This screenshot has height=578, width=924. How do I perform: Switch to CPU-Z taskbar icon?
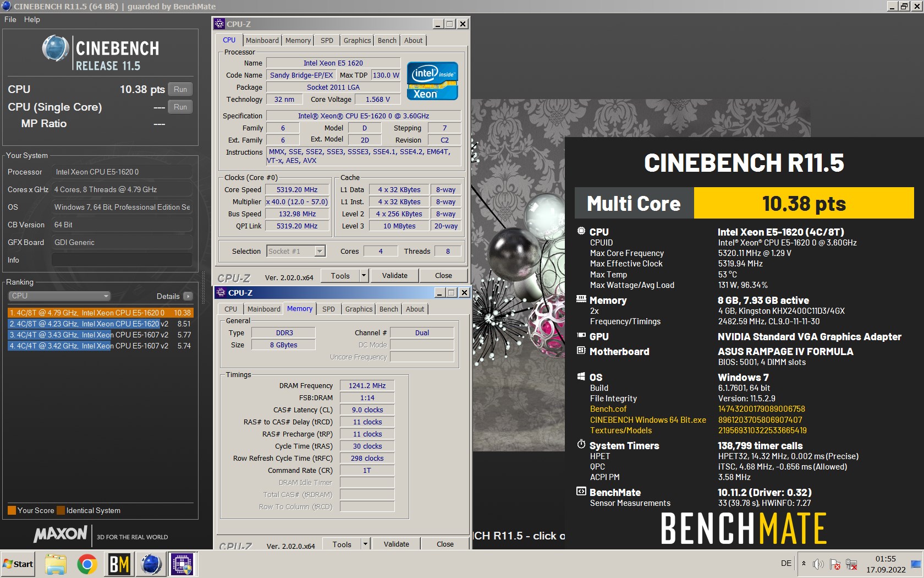182,564
